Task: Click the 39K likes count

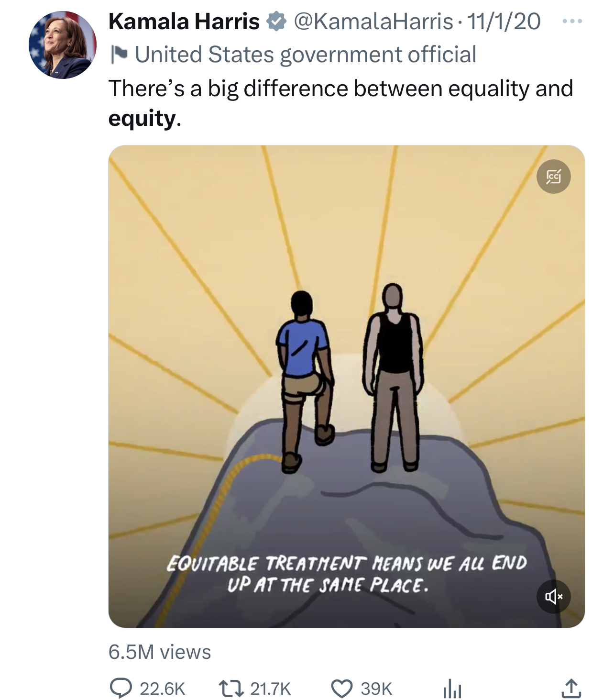Action: [376, 689]
